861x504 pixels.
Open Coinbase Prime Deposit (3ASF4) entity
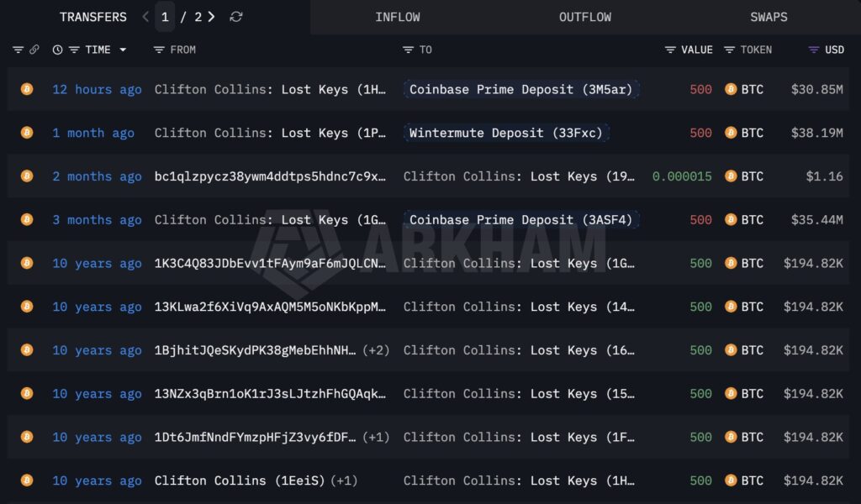click(x=520, y=220)
